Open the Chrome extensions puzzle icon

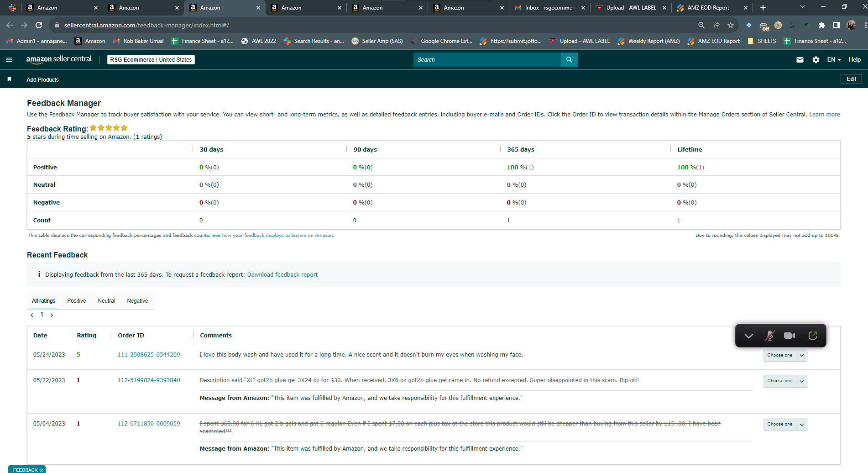coord(822,25)
